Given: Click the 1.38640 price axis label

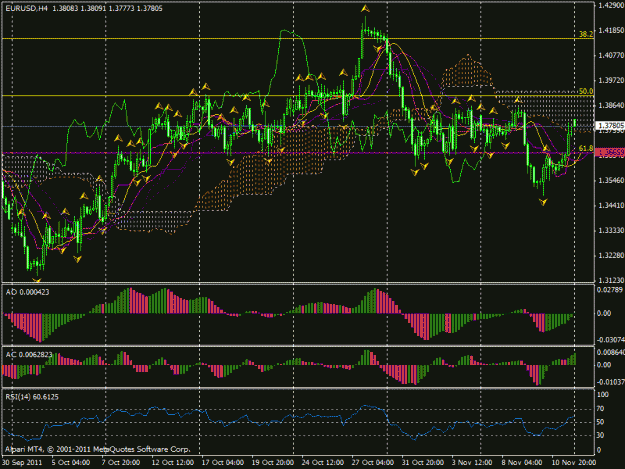Looking at the screenshot, I should point(611,106).
